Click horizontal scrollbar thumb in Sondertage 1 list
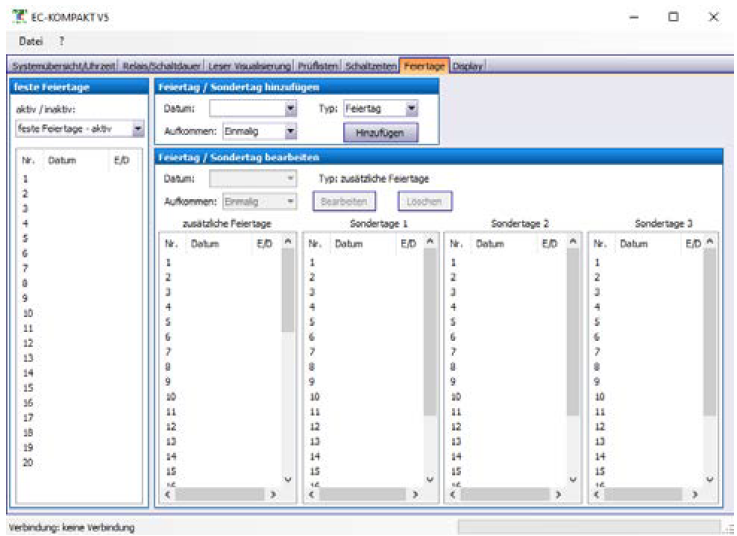This screenshot has height=536, width=737. [x=362, y=494]
